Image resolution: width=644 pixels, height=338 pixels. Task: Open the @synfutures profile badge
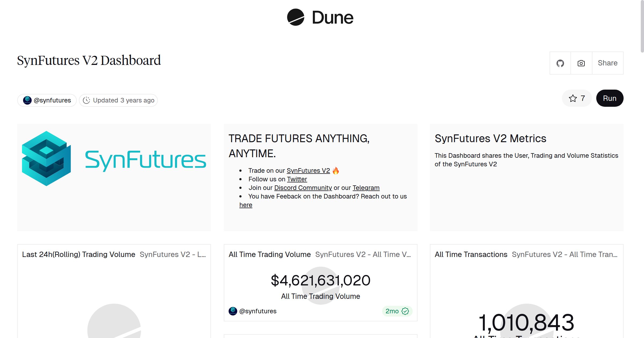point(46,100)
